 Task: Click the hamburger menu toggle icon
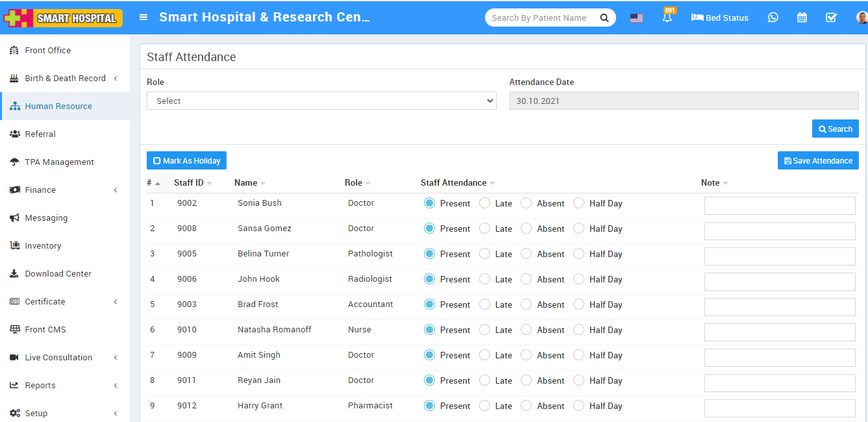pyautogui.click(x=143, y=18)
